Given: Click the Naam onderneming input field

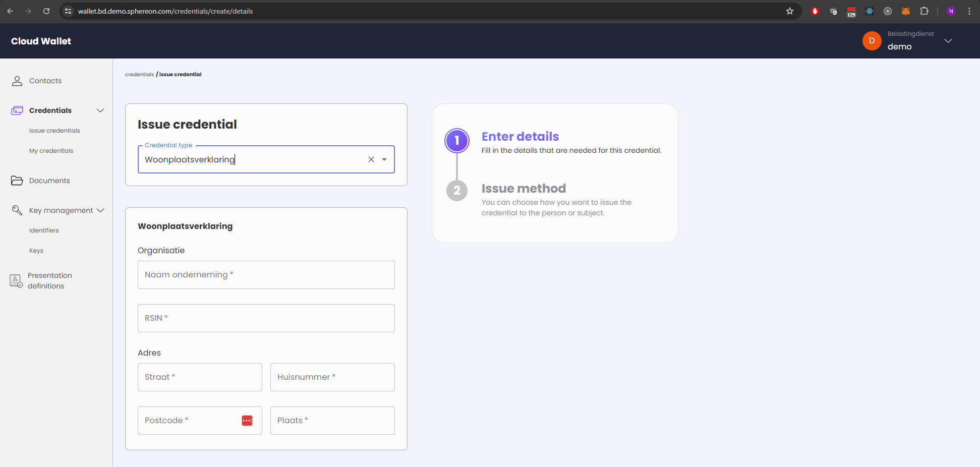Looking at the screenshot, I should (x=266, y=275).
